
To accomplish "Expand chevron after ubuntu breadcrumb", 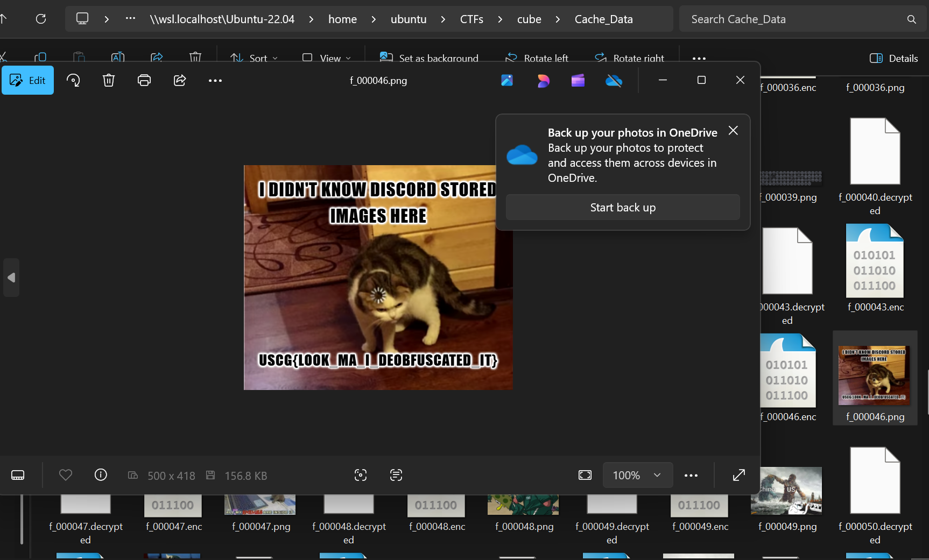I will click(x=443, y=19).
